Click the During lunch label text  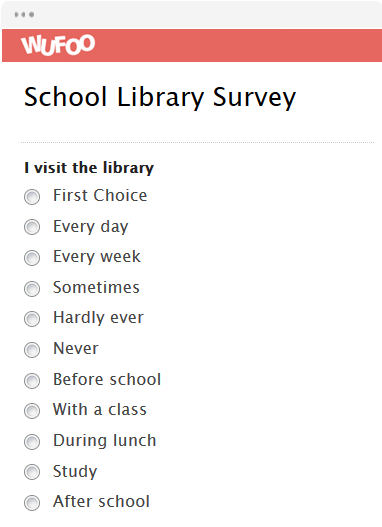point(105,440)
